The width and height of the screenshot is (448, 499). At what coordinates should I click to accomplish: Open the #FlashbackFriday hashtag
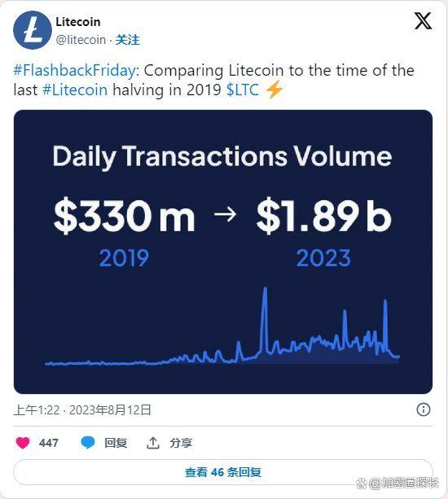click(77, 71)
